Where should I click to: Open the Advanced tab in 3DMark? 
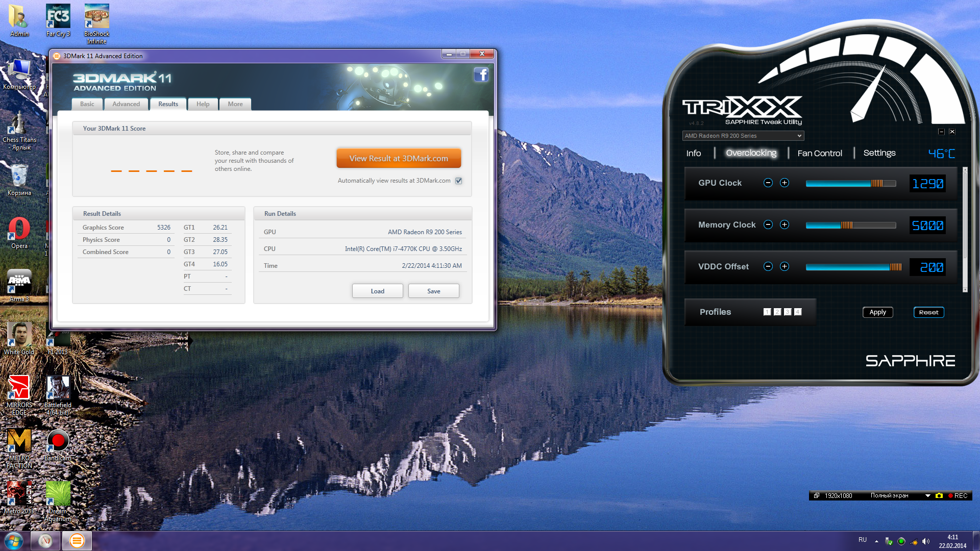tap(126, 104)
